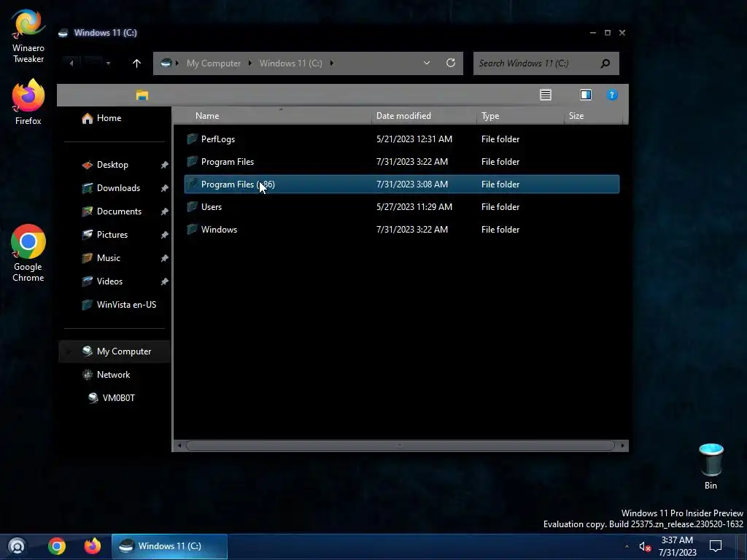Viewport: 747px width, 560px height.
Task: Click the folder icon in command bar
Action: coord(142,96)
